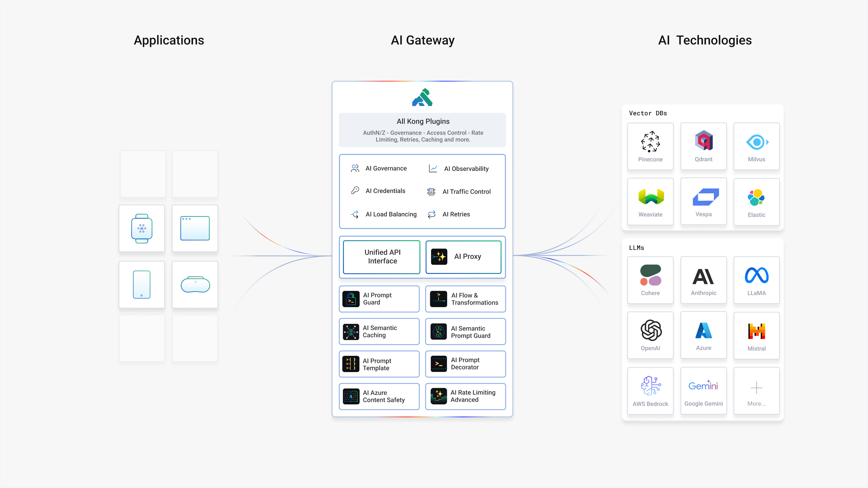
Task: Open the Milvus eye icon tile
Action: coord(756,146)
